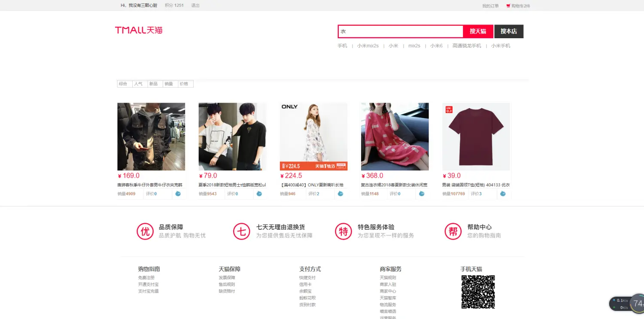Click 评价2 reviews on ONLY dress
This screenshot has width=644, height=319.
point(314,194)
